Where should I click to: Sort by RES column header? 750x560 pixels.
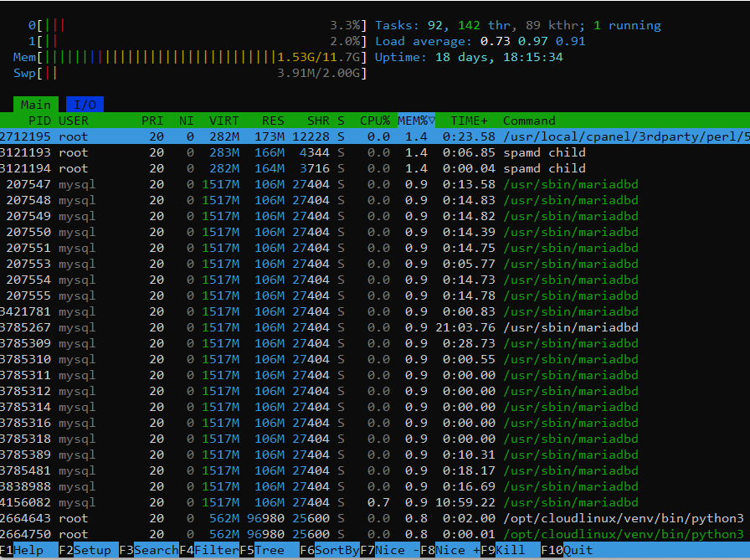tap(273, 121)
